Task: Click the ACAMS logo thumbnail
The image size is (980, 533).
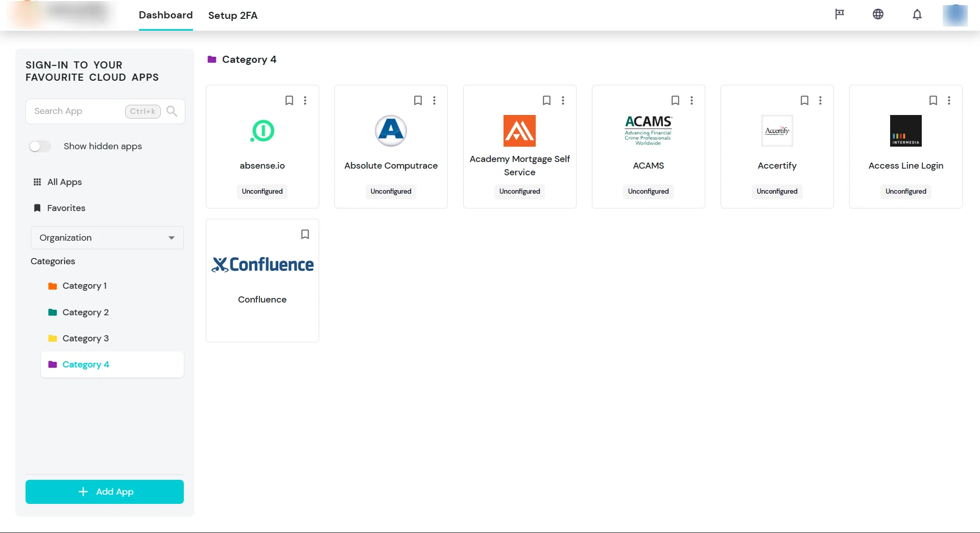Action: point(649,131)
